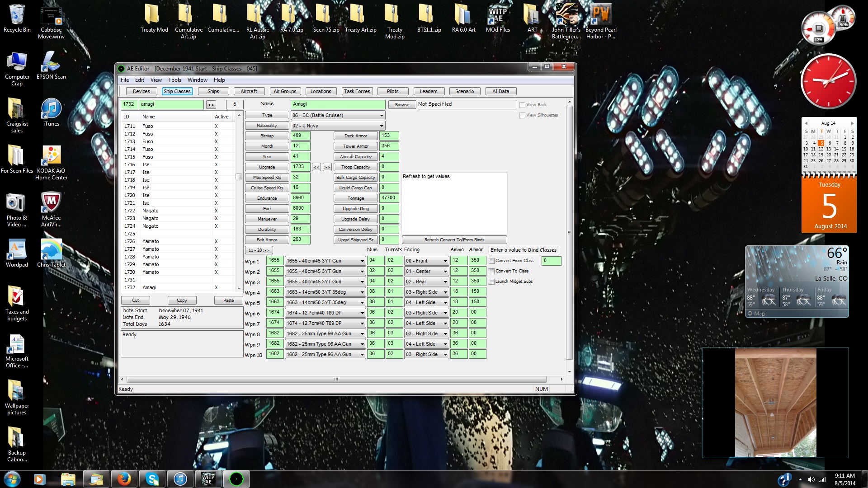This screenshot has width=868, height=488.
Task: Toggle the Convert From Class checkbox
Action: tap(492, 261)
